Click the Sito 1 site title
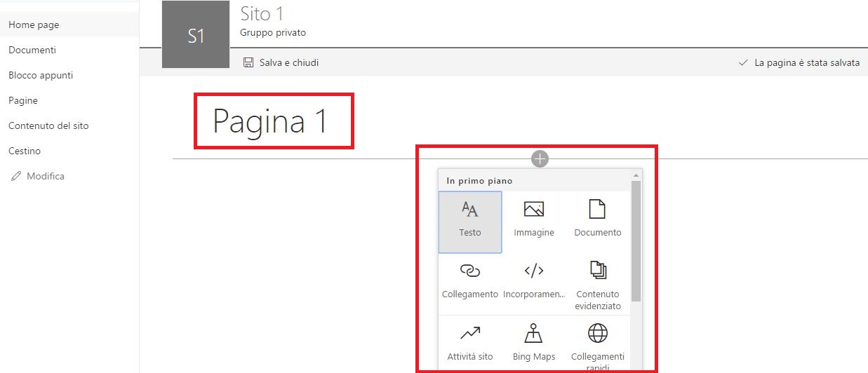The height and width of the screenshot is (373, 868). tap(262, 13)
